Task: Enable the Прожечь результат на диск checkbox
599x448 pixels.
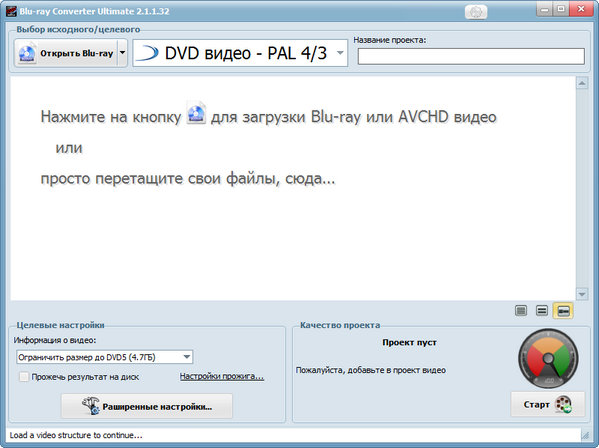Action: (x=24, y=377)
